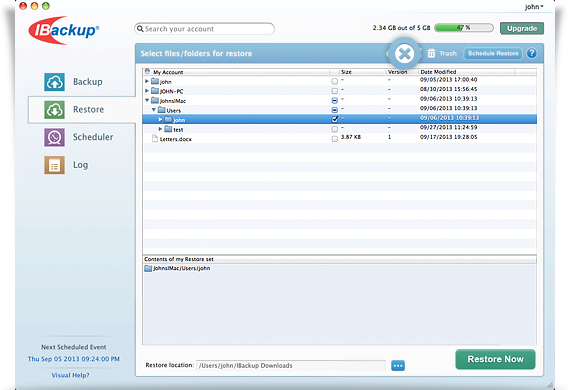Click the Upgrade button
The image size is (570, 390).
pos(522,28)
